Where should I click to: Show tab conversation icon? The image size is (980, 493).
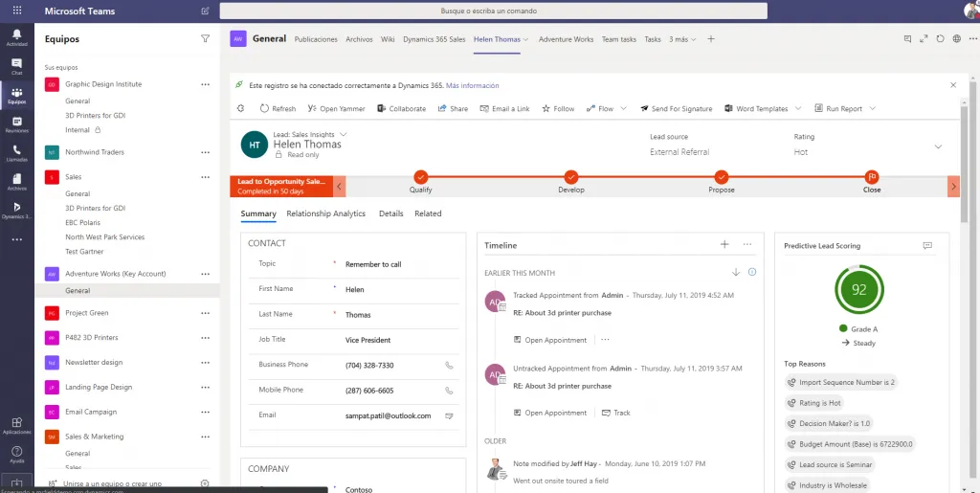[x=907, y=38]
